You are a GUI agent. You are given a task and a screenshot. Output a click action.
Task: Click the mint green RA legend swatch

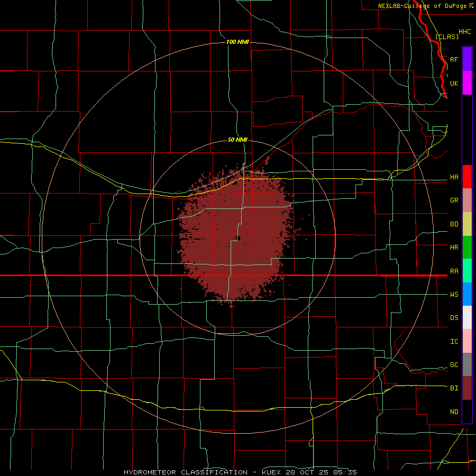[x=467, y=271]
